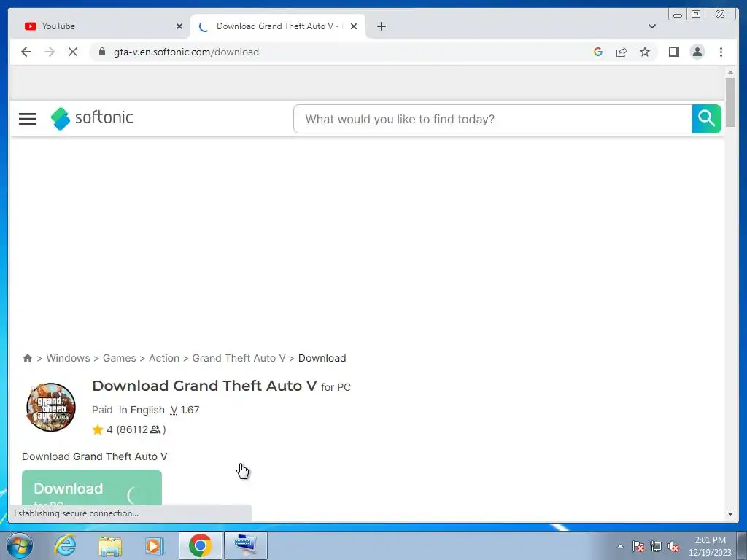
Task: View site security lock information
Action: (102, 52)
